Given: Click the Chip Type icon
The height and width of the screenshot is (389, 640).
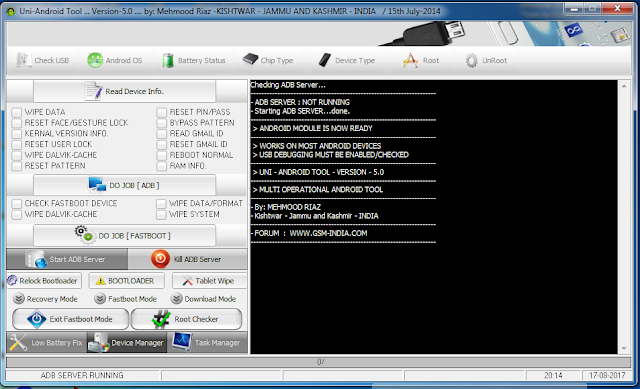Looking at the screenshot, I should point(250,60).
